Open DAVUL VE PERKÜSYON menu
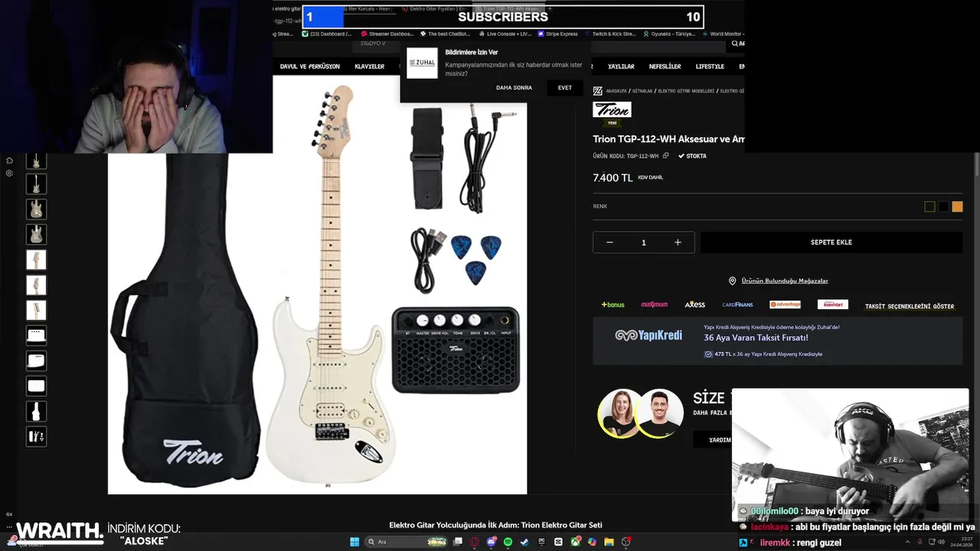The height and width of the screenshot is (551, 980). click(310, 67)
